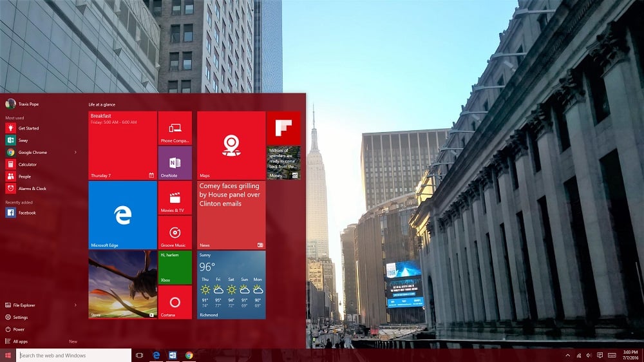Open the Flipboard tile

[284, 128]
